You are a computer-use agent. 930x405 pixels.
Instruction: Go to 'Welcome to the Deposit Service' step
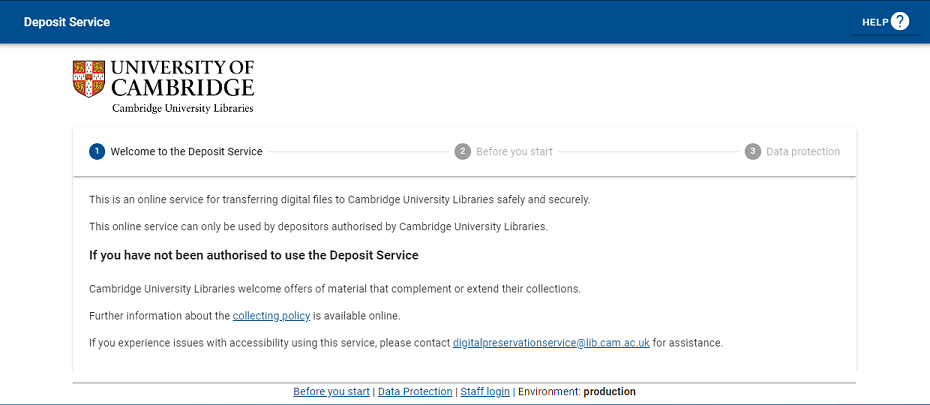click(186, 151)
